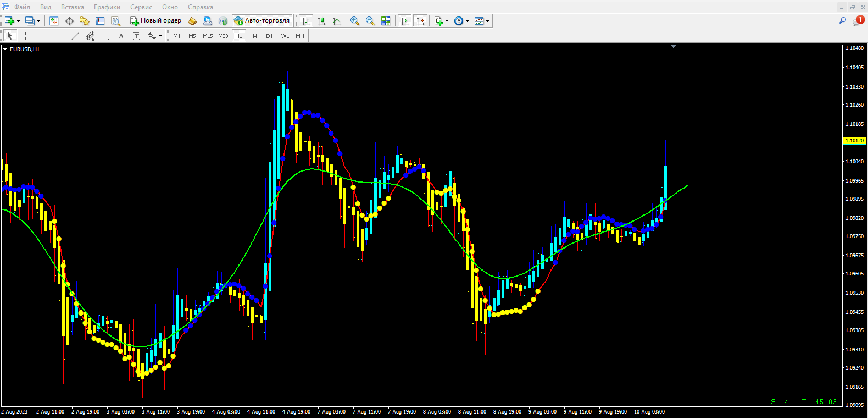Open the Графики menu
The image size is (868, 419).
click(x=107, y=7)
